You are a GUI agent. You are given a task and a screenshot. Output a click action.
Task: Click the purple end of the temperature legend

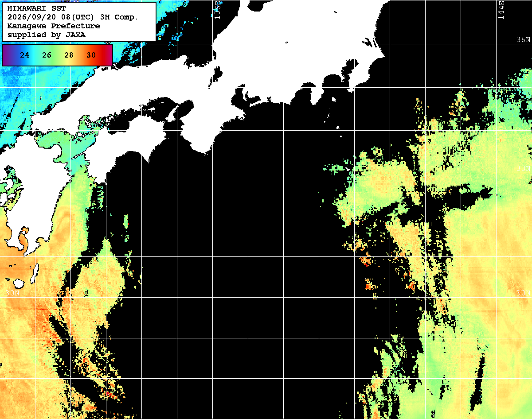point(6,55)
